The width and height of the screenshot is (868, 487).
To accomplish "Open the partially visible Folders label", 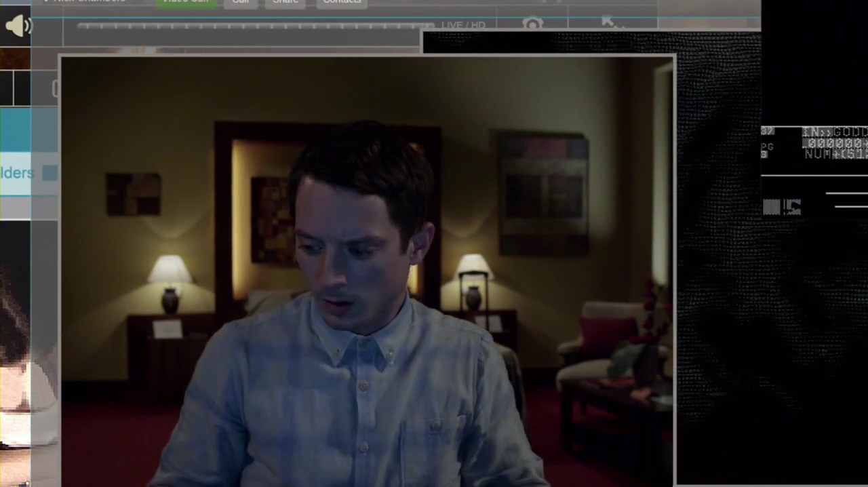I will (16, 173).
